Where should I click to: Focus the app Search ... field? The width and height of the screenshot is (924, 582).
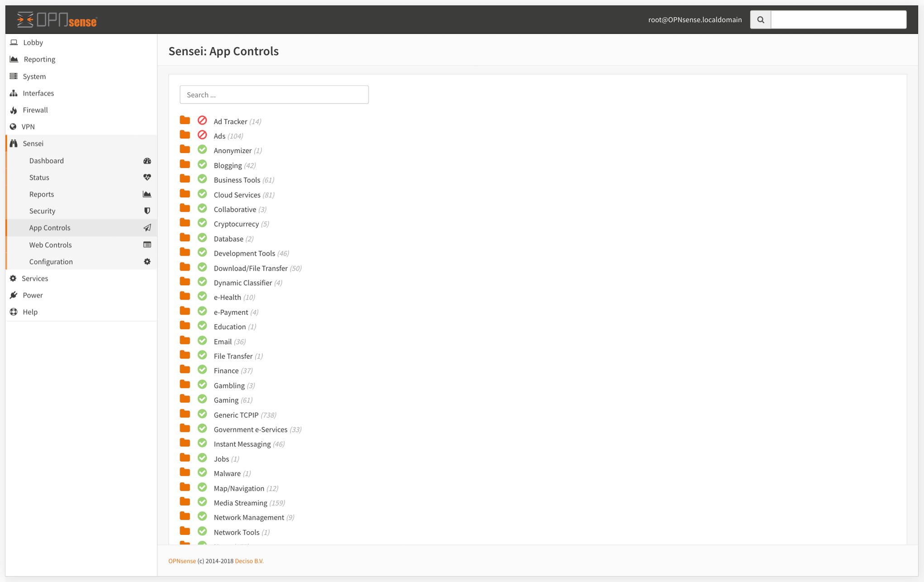pos(274,95)
